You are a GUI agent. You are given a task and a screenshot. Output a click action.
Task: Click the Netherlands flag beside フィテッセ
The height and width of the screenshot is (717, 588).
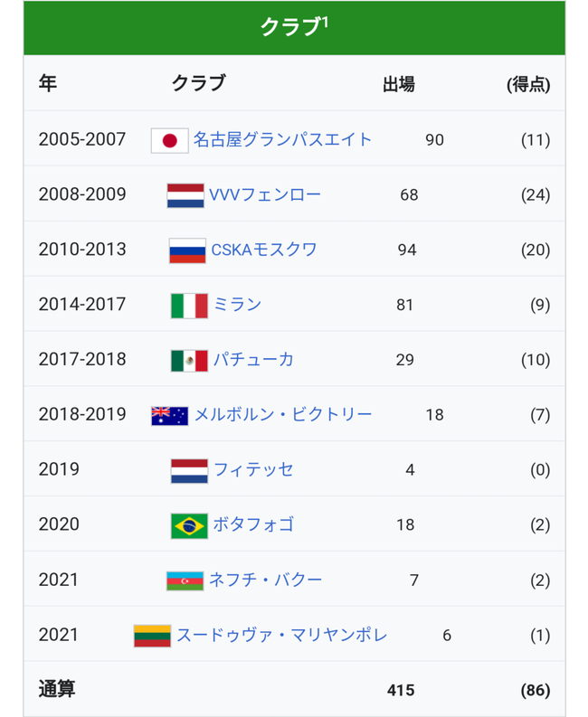[x=189, y=471]
